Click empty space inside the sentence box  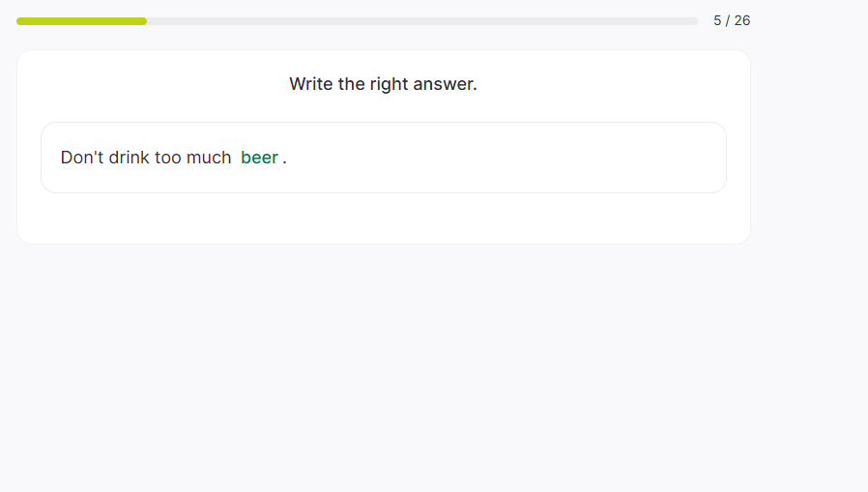503,158
